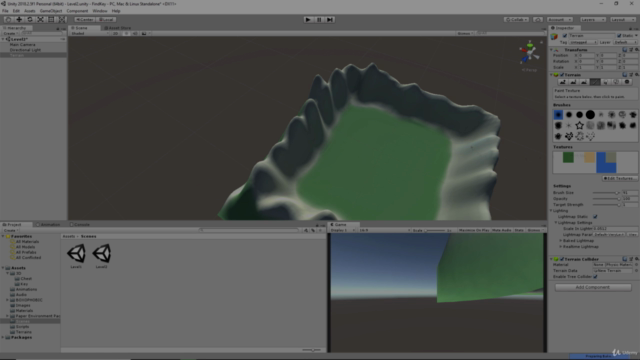The image size is (640, 360).
Task: Open Terrain component gear menu
Action: 636,75
